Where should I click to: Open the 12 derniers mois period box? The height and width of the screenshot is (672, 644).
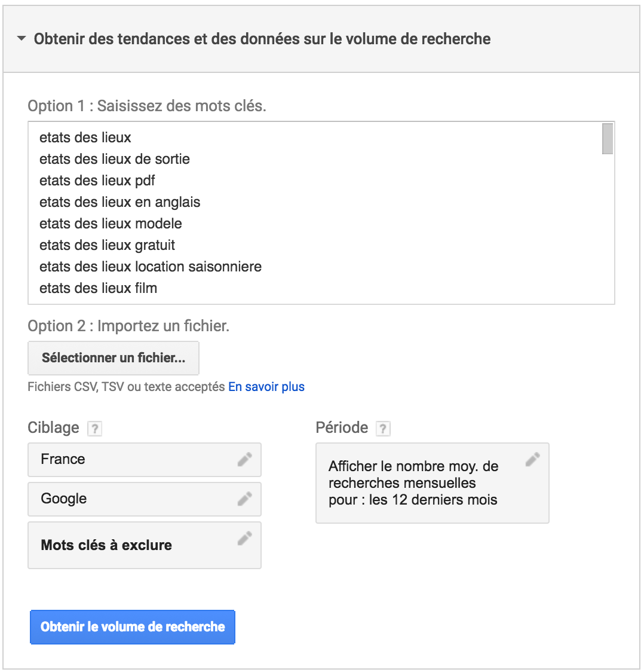coord(433,483)
